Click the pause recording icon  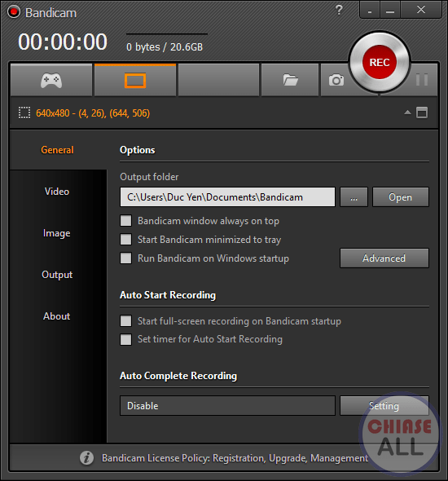[422, 80]
